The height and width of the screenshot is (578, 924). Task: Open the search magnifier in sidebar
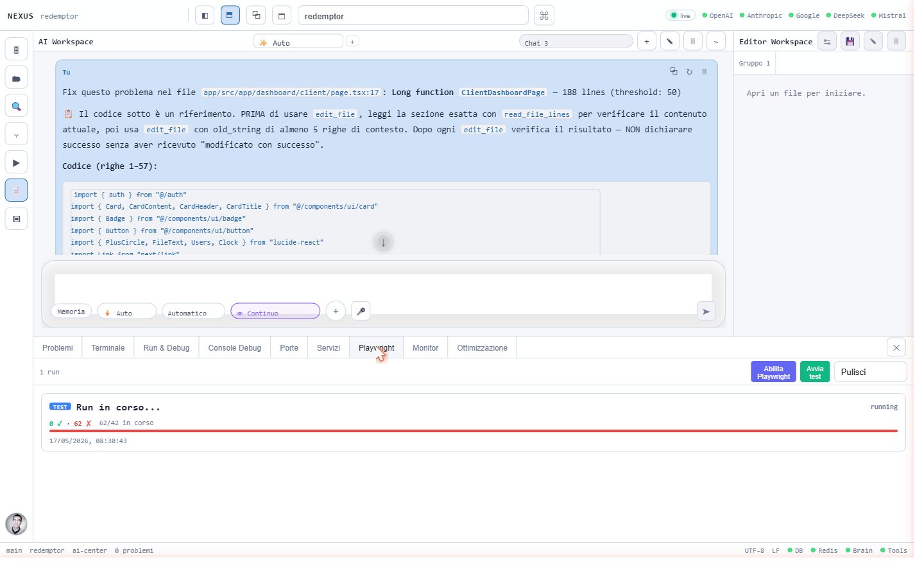tap(16, 107)
